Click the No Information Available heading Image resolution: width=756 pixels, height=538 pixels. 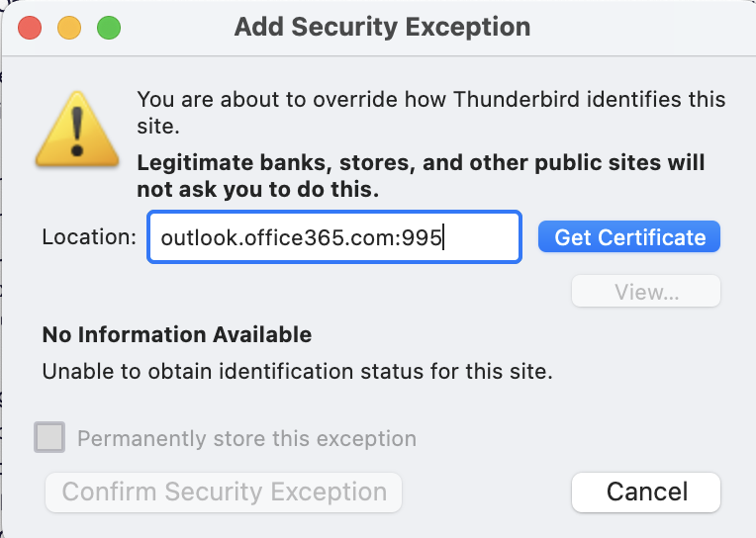click(x=176, y=335)
